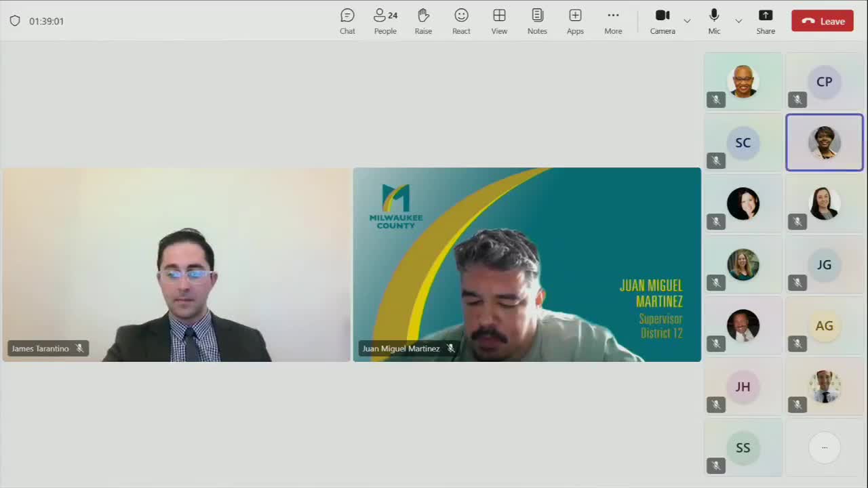Image resolution: width=868 pixels, height=488 pixels.
Task: Select the SC participant tile
Action: click(743, 142)
